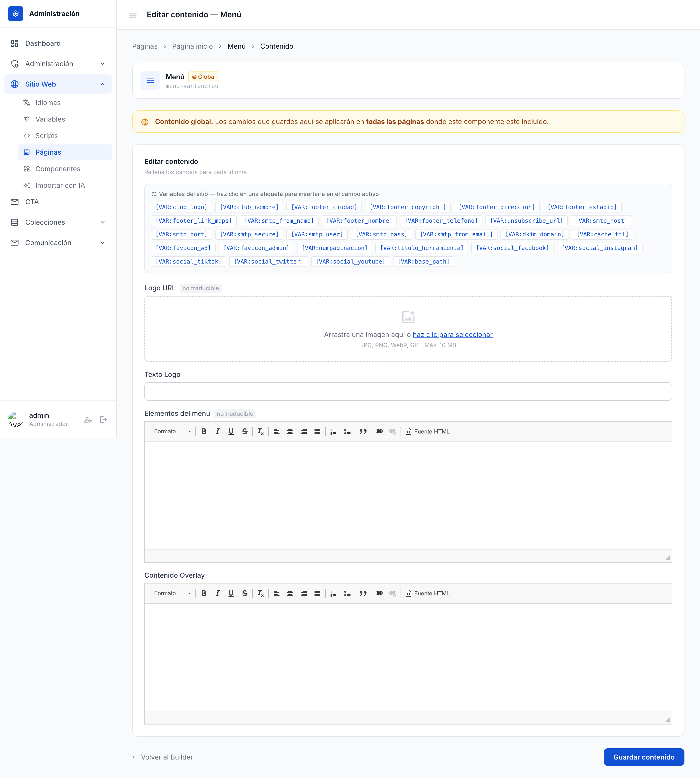The width and height of the screenshot is (700, 778).
Task: Align left in the Elementos del menu editor
Action: click(x=276, y=431)
